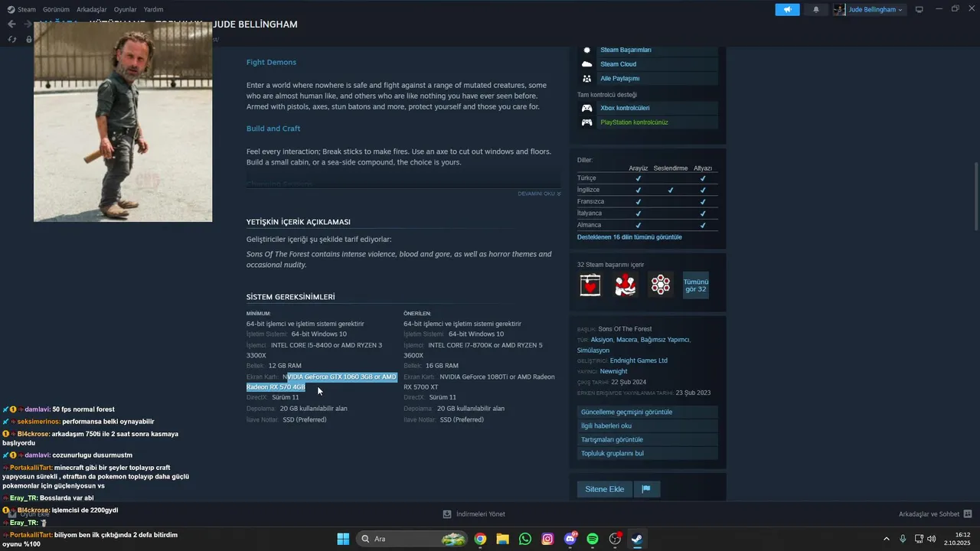Image resolution: width=980 pixels, height=551 pixels.
Task: Open the Newnight publisher link
Action: pos(613,371)
